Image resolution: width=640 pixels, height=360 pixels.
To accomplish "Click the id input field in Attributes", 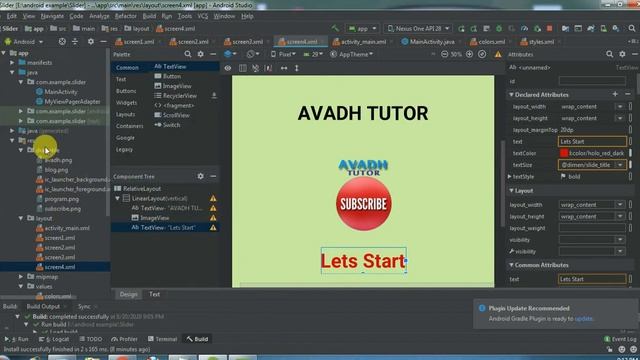I will (592, 81).
